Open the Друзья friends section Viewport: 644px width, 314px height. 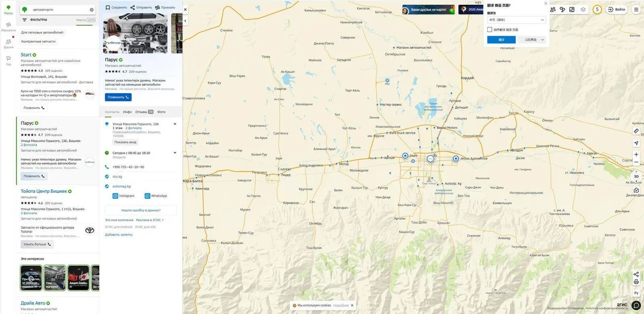[x=8, y=43]
